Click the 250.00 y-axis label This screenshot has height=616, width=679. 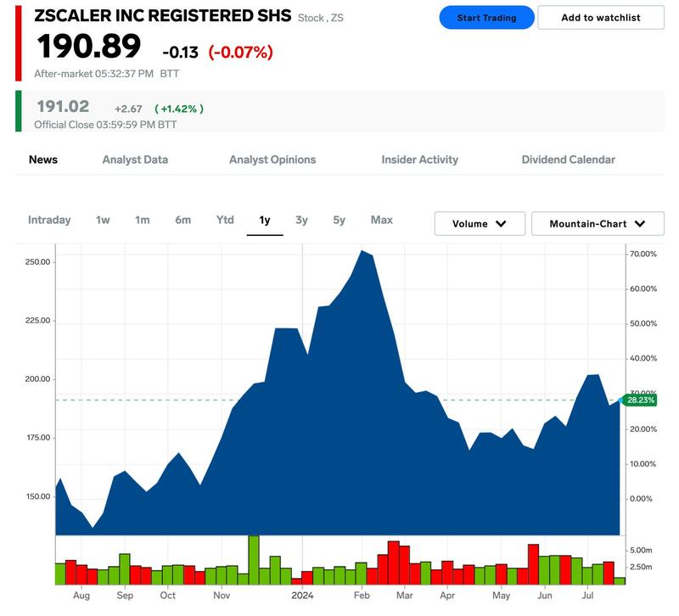point(37,262)
